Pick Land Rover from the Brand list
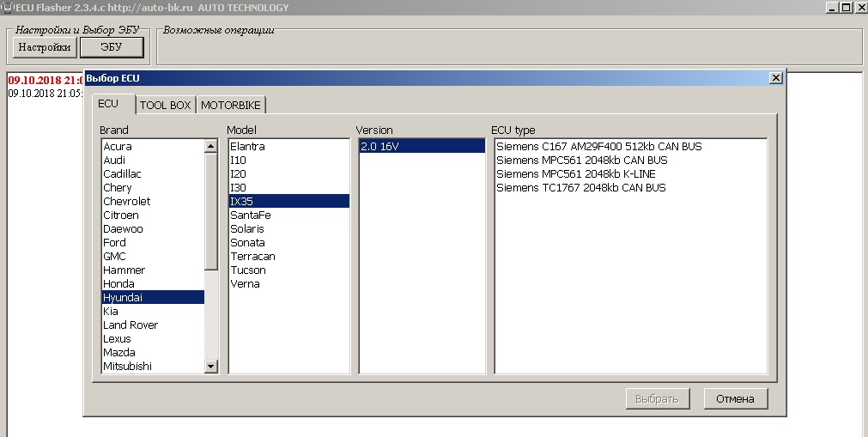Image resolution: width=868 pixels, height=437 pixels. pyautogui.click(x=154, y=325)
